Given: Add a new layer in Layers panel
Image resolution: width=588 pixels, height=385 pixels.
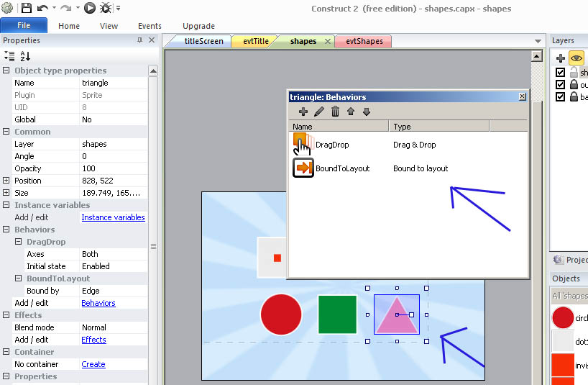Looking at the screenshot, I should tap(561, 58).
